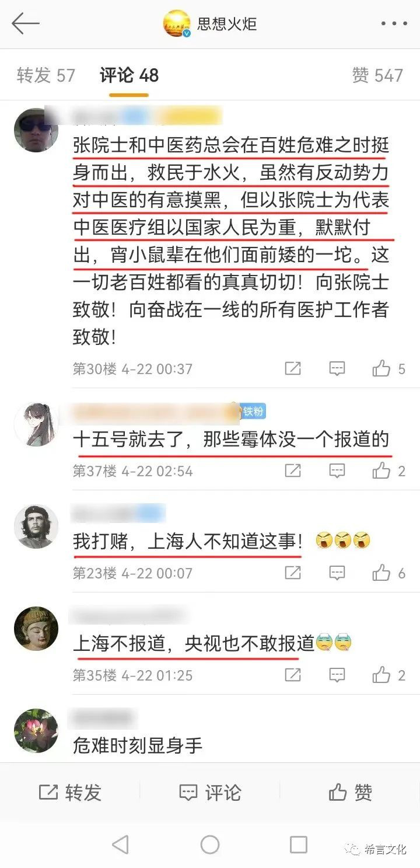Tap the Android home navigation circle

(x=210, y=844)
